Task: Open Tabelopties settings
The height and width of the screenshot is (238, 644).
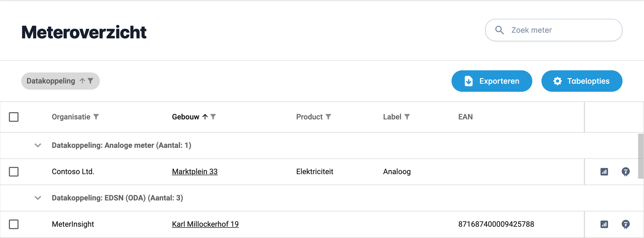Action: (582, 81)
